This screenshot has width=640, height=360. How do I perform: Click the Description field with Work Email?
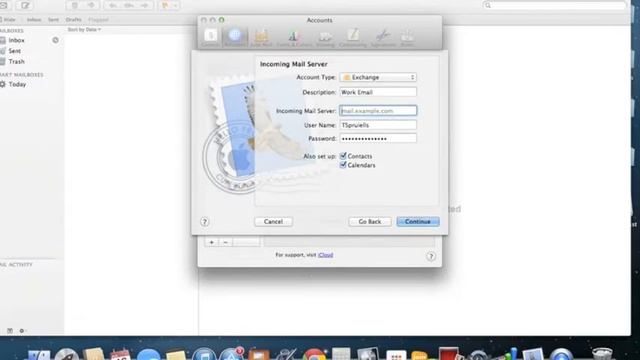click(378, 92)
